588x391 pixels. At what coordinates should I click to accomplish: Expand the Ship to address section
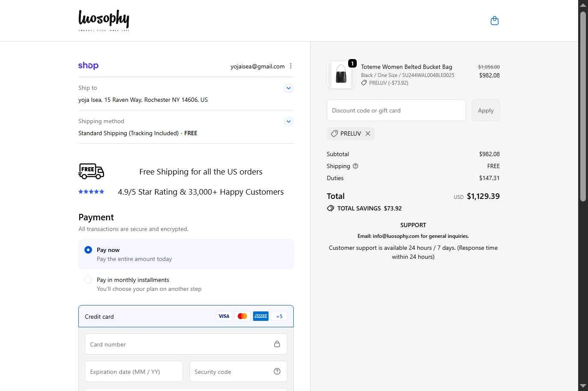[x=289, y=88]
